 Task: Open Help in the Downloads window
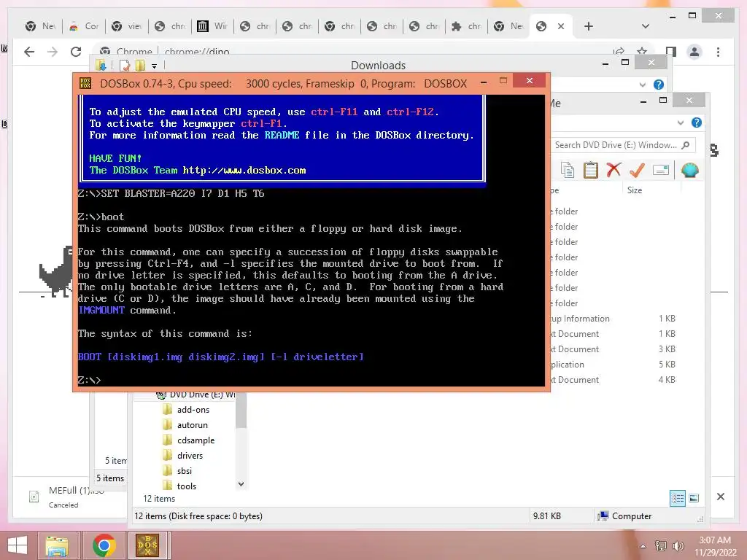(659, 85)
